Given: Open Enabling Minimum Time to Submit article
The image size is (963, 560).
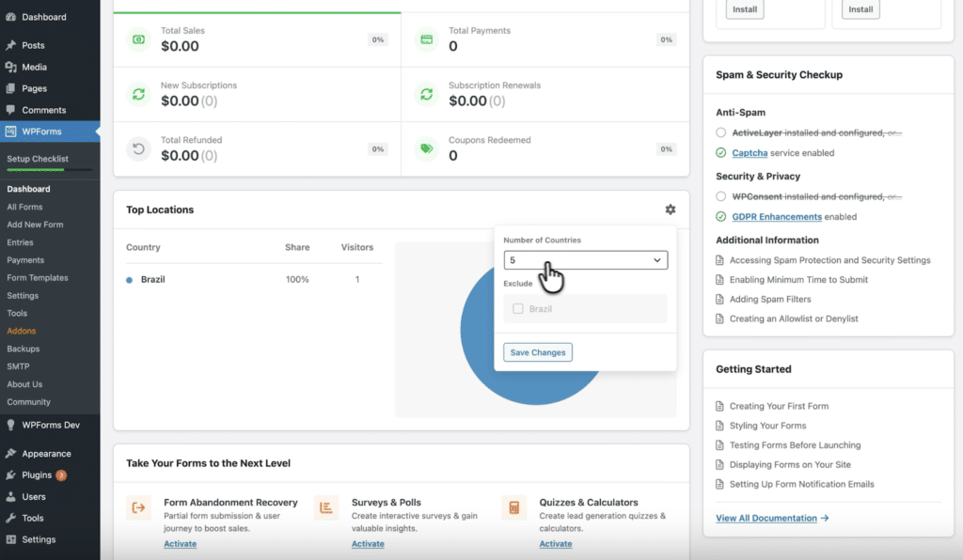Looking at the screenshot, I should click(798, 280).
